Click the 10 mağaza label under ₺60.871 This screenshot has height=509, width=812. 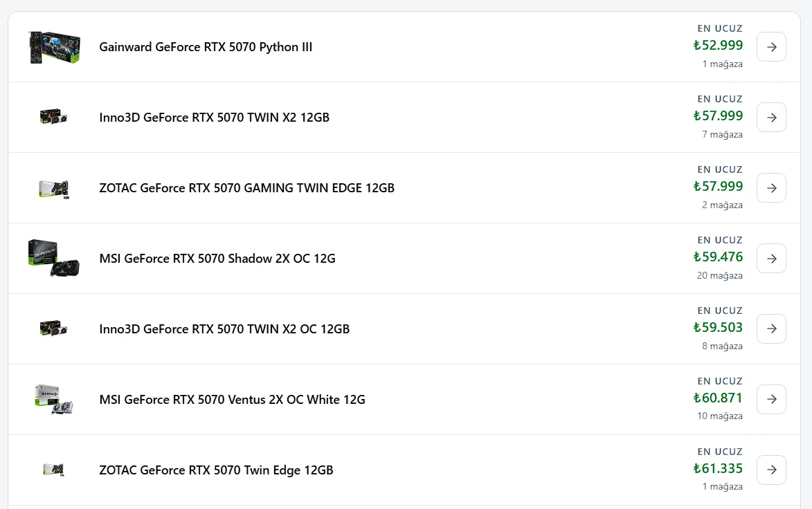click(719, 416)
